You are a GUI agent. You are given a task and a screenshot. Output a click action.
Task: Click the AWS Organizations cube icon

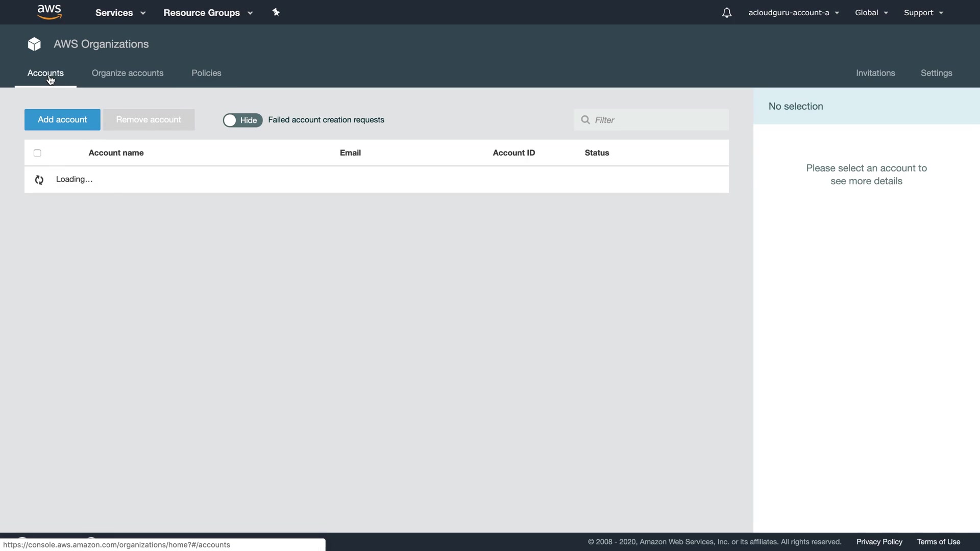(34, 44)
